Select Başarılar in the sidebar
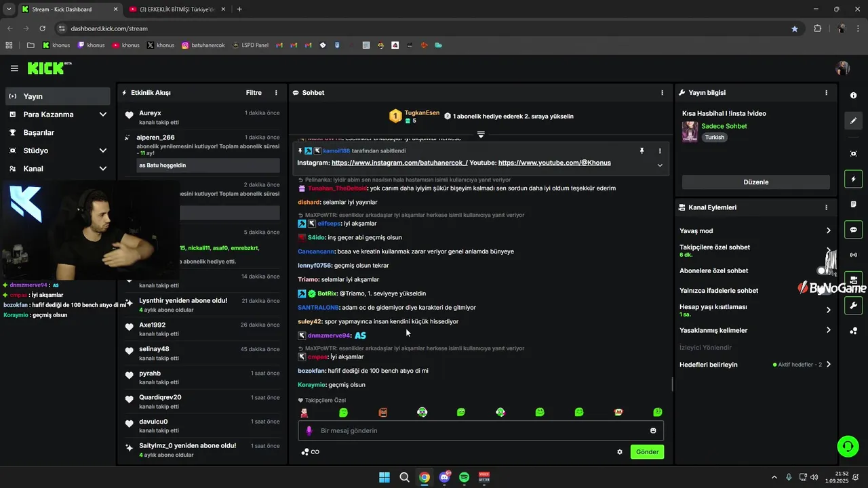868x488 pixels. coord(58,132)
